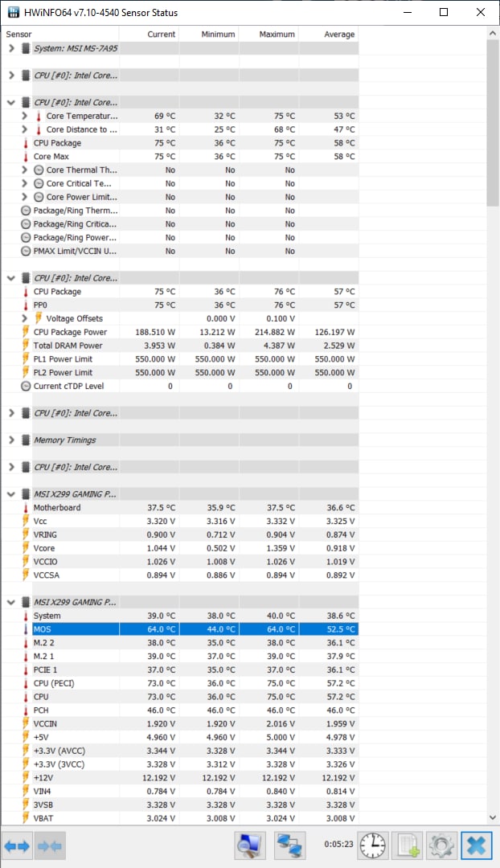Click the 0:05:23 elapsed time readout
500x868 pixels.
[x=338, y=844]
